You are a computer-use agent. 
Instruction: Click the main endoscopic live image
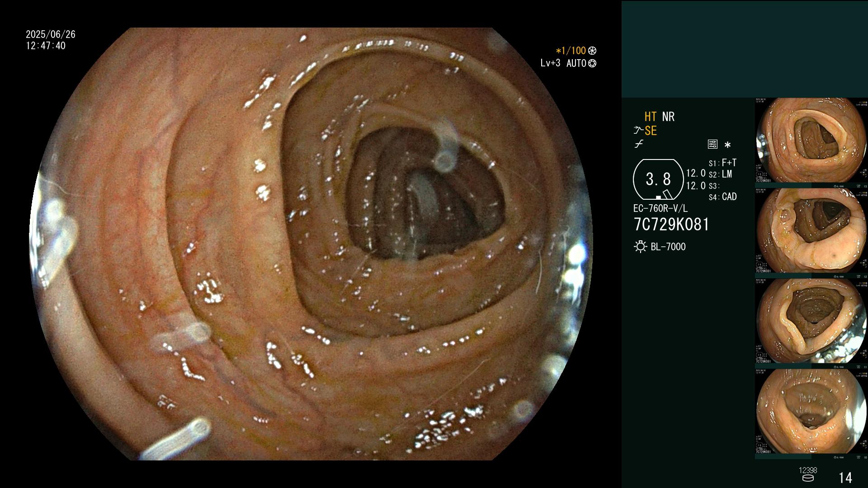point(312,244)
